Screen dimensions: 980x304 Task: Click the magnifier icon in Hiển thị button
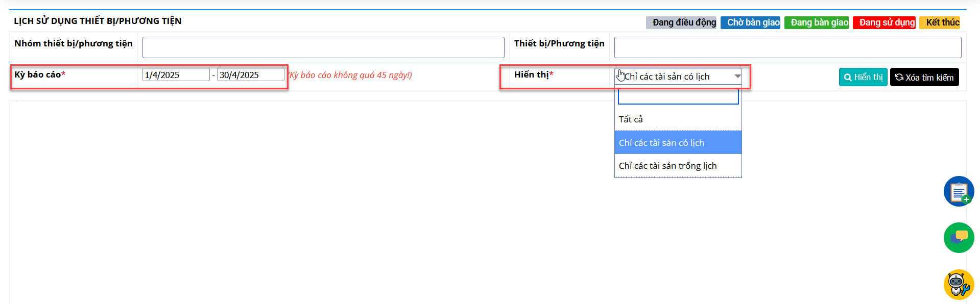pyautogui.click(x=848, y=78)
